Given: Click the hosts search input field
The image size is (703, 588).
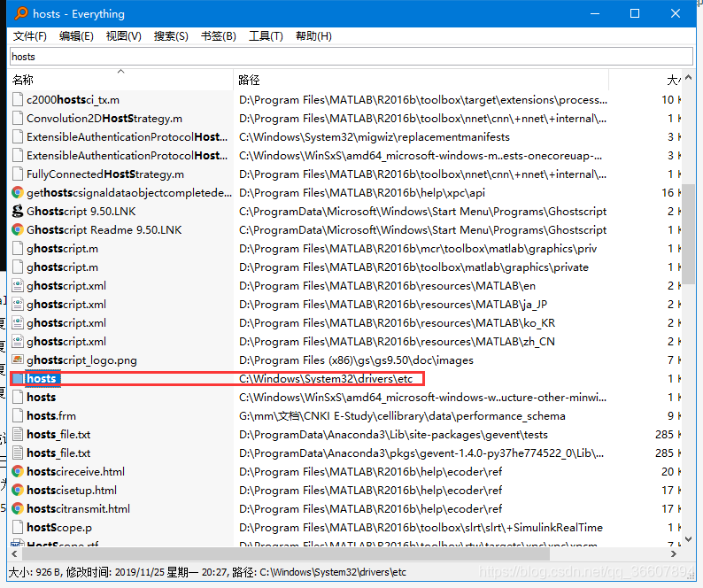Looking at the screenshot, I should click(x=351, y=57).
